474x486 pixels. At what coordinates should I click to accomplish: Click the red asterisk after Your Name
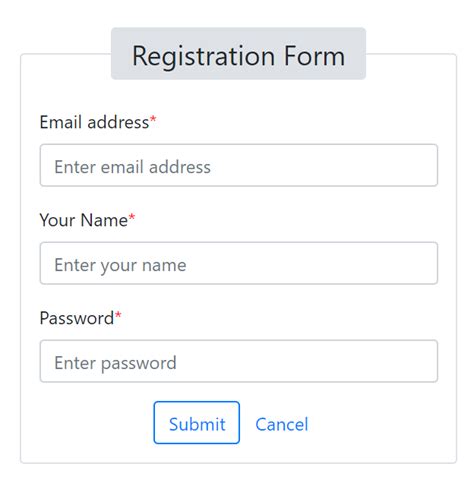pyautogui.click(x=132, y=217)
